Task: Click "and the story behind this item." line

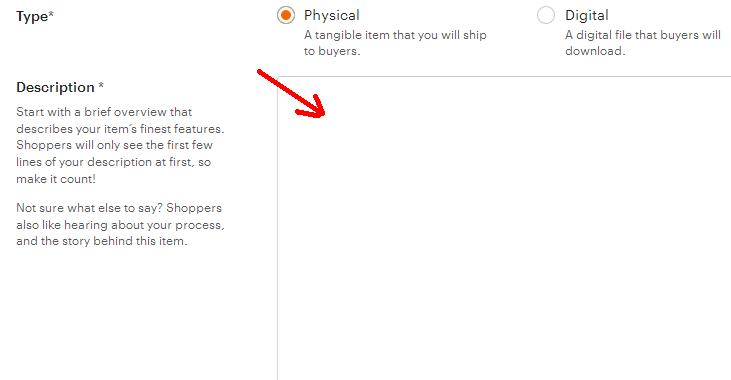Action: 102,241
